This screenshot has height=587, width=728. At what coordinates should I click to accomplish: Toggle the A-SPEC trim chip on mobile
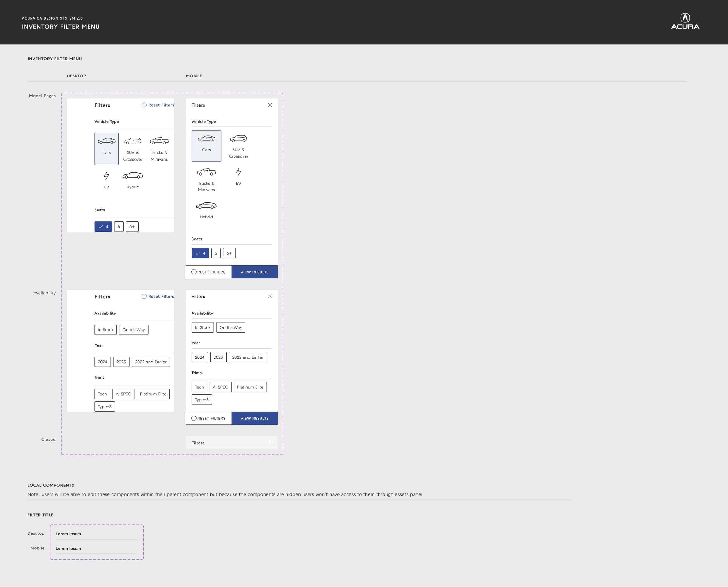coord(220,387)
